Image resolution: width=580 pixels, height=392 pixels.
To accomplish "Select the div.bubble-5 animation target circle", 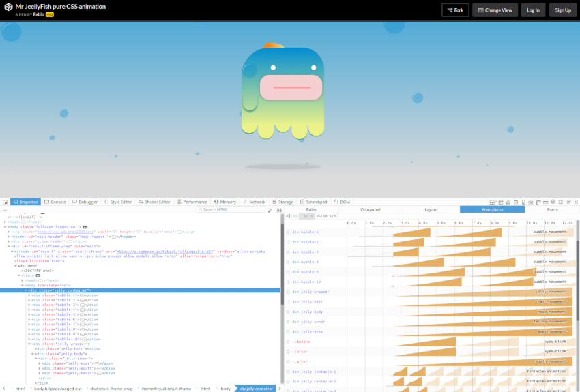I will (x=289, y=232).
